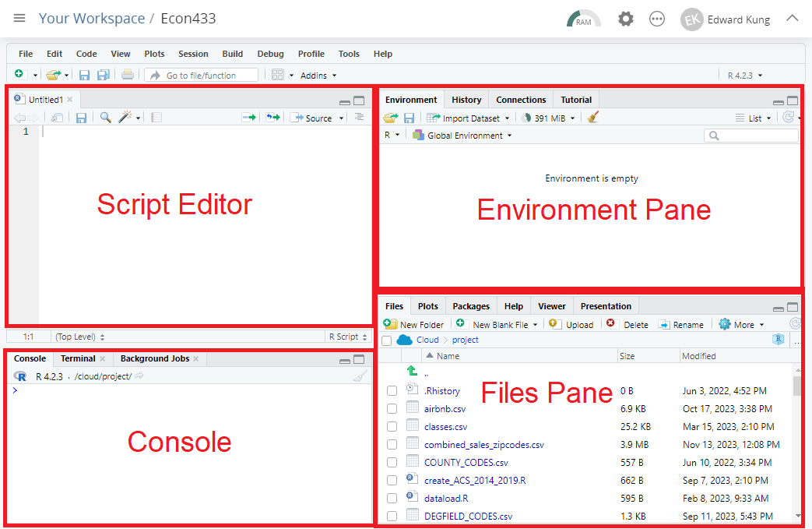This screenshot has width=812, height=529.
Task: Select dataload.R checkbox
Action: click(x=392, y=498)
